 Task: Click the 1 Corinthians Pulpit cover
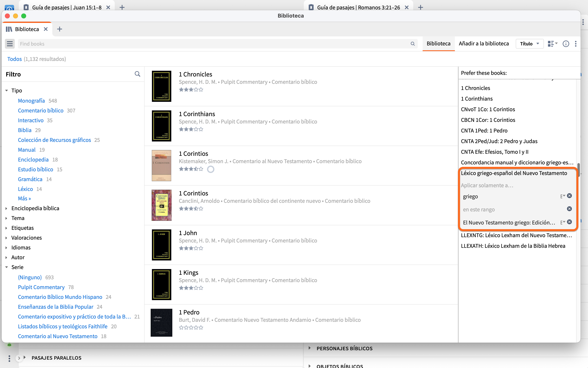(161, 126)
